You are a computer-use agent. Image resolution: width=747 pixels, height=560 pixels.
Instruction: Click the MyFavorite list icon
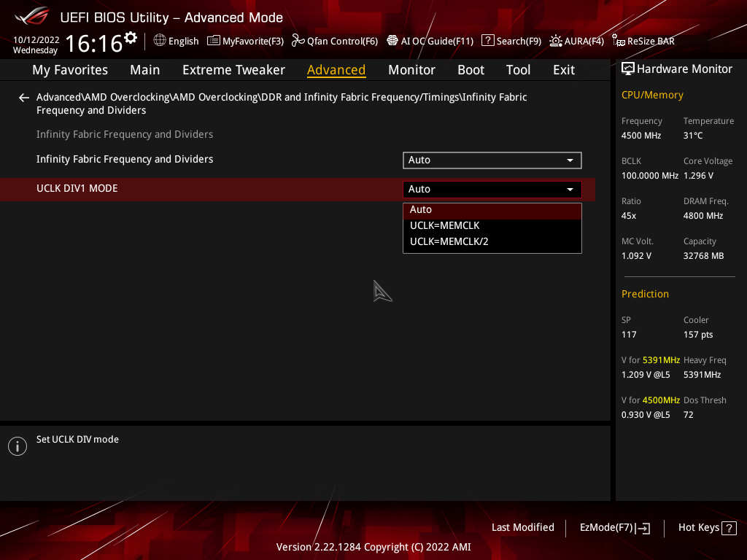(214, 41)
